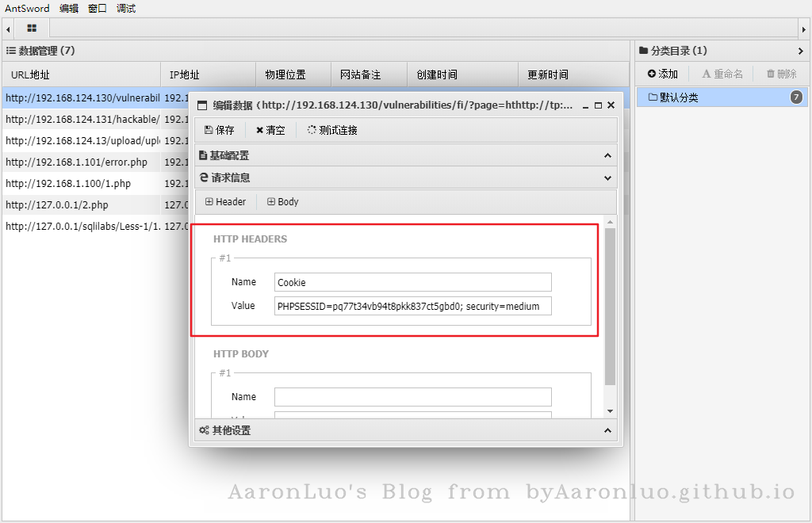Clear the form with 清空 button

[270, 130]
